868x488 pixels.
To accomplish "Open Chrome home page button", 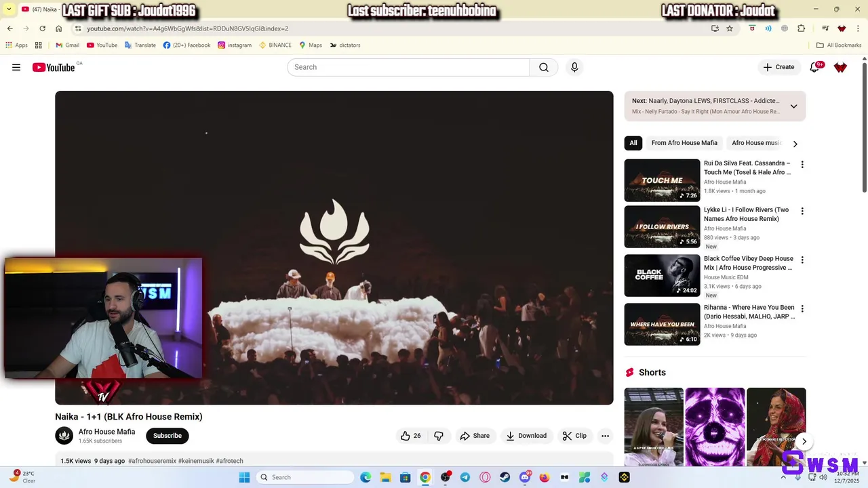I will tap(59, 28).
